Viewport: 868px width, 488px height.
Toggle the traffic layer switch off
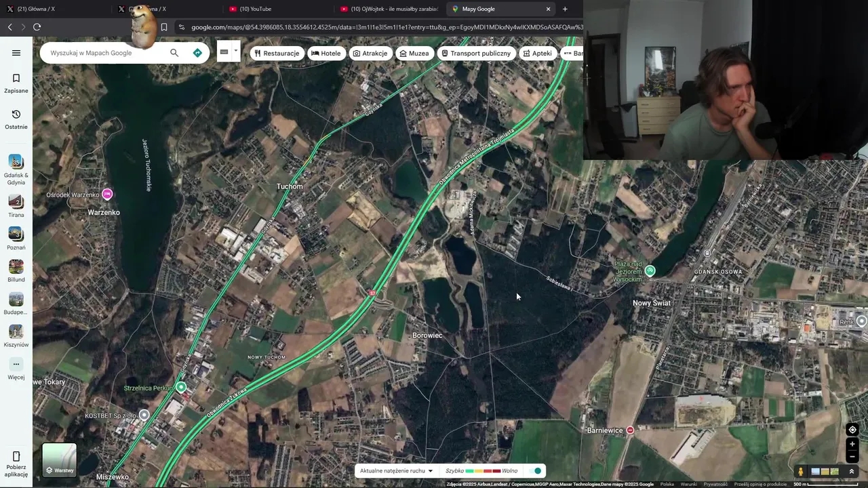pos(536,471)
